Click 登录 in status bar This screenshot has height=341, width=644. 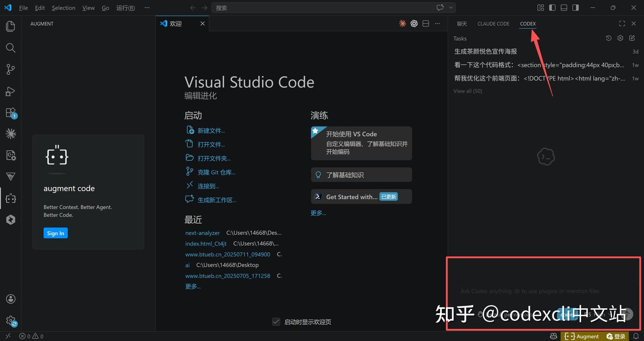[616, 336]
